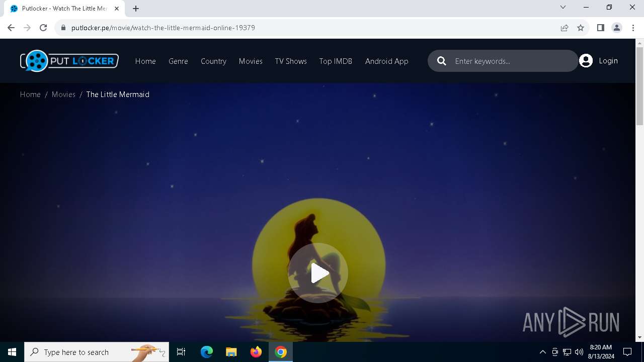Click The Little Mermaid breadcrumb text
The image size is (644, 362).
pos(118,94)
